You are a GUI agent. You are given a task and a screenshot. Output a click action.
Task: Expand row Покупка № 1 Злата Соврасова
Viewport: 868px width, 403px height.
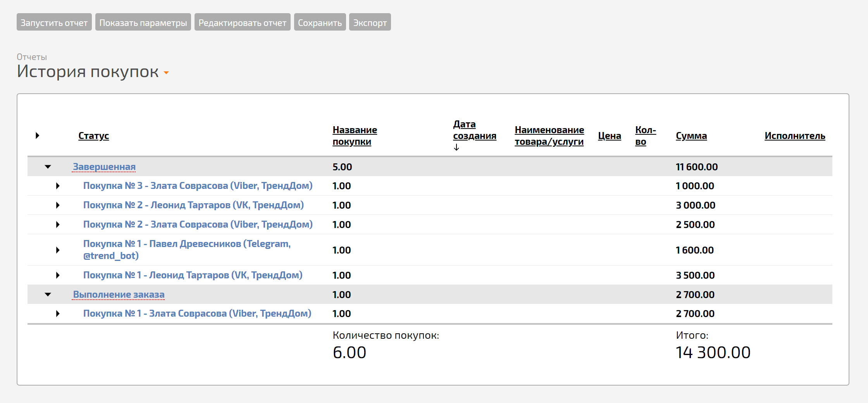(58, 314)
